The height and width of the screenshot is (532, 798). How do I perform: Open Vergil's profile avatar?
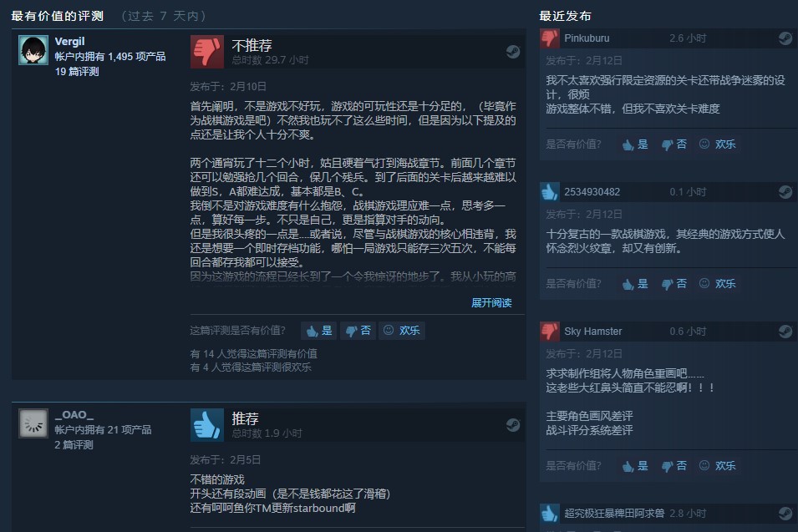(x=33, y=50)
